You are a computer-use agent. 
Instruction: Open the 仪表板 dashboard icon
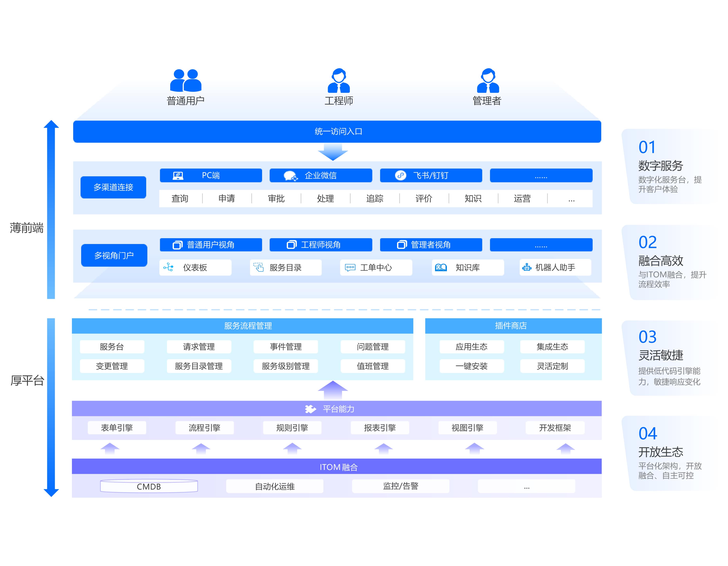(168, 267)
